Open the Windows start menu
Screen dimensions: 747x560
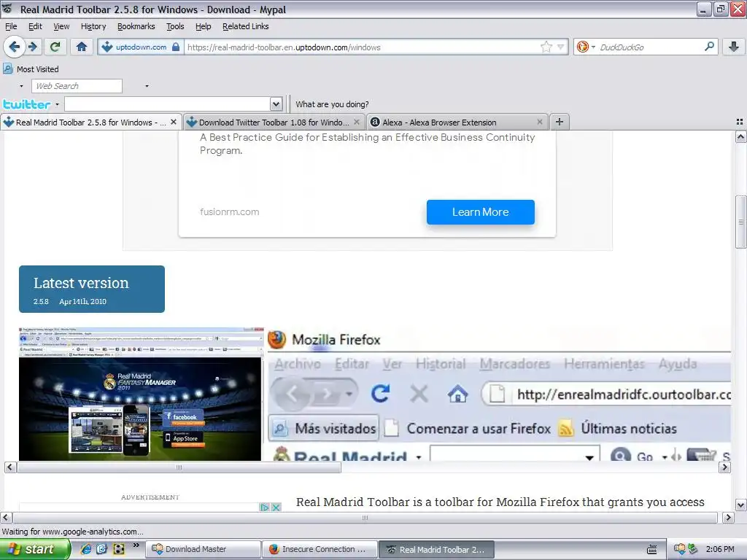click(35, 550)
